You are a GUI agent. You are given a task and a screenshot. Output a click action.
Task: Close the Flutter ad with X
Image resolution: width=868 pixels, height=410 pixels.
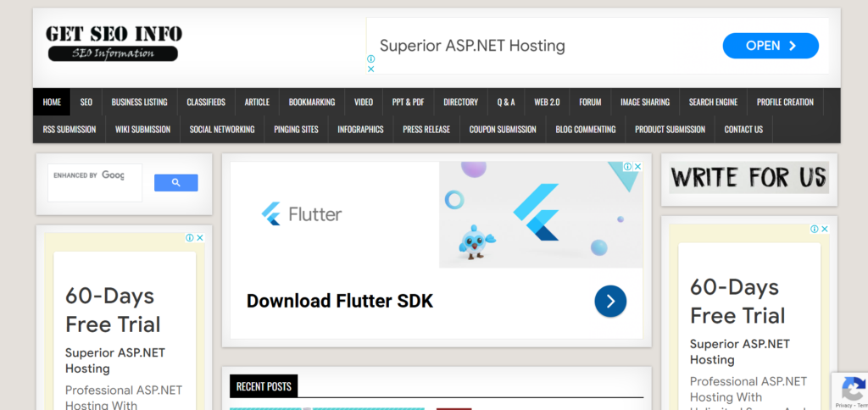coord(637,167)
